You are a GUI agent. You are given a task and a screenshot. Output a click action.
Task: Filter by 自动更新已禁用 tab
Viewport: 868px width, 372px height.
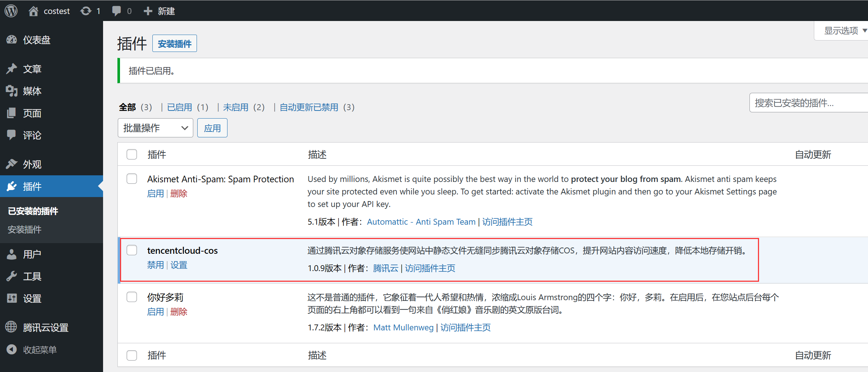[309, 107]
